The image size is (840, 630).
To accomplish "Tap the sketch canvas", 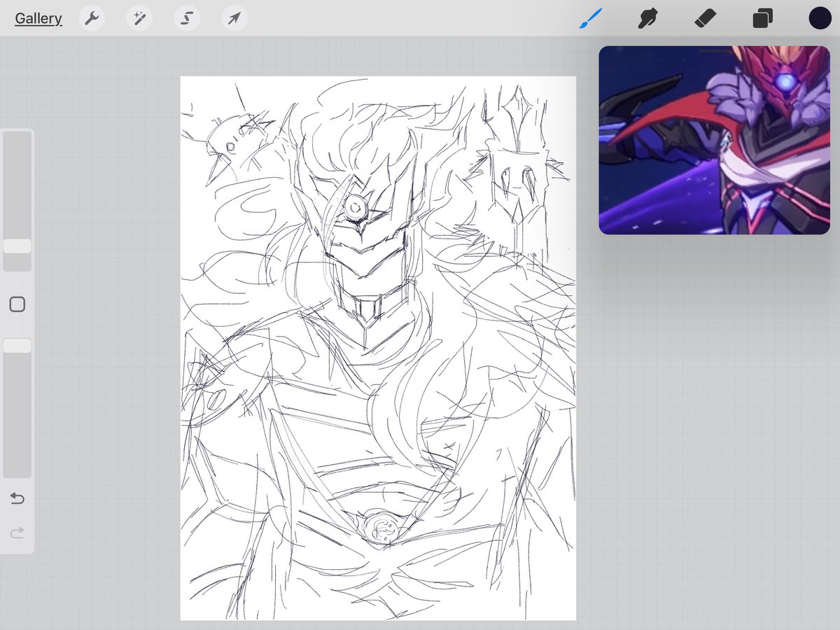I will (x=378, y=348).
